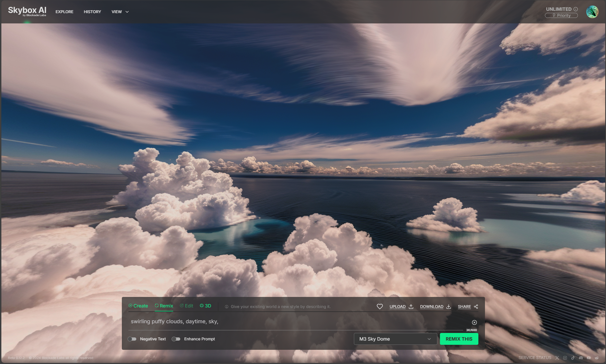The image size is (606, 364).
Task: Expand the M3 Sky Dome style dropdown
Action: click(395, 339)
